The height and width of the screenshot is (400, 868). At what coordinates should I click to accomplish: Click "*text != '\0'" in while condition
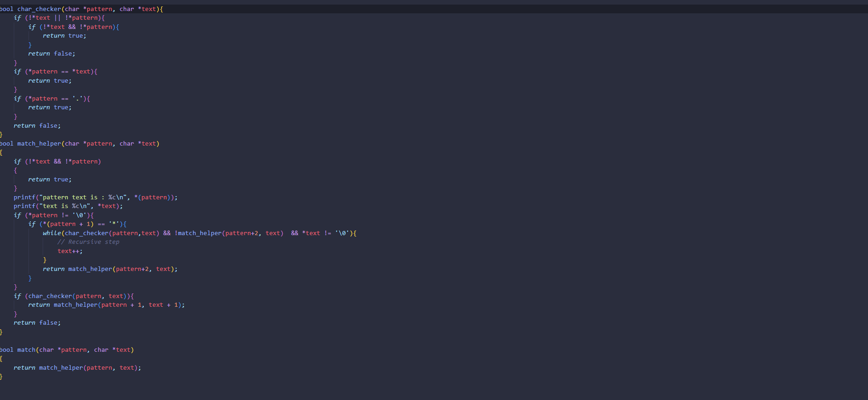pos(327,233)
